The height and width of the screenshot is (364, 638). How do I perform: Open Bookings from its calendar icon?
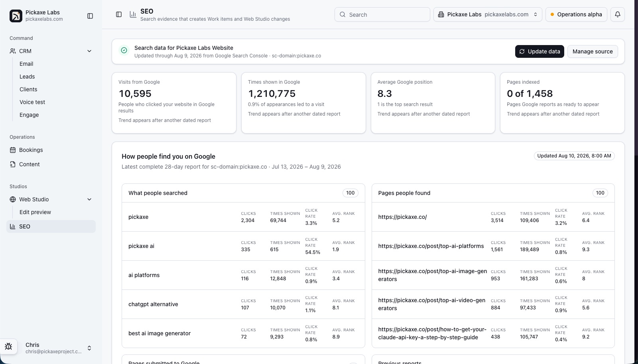tap(13, 150)
